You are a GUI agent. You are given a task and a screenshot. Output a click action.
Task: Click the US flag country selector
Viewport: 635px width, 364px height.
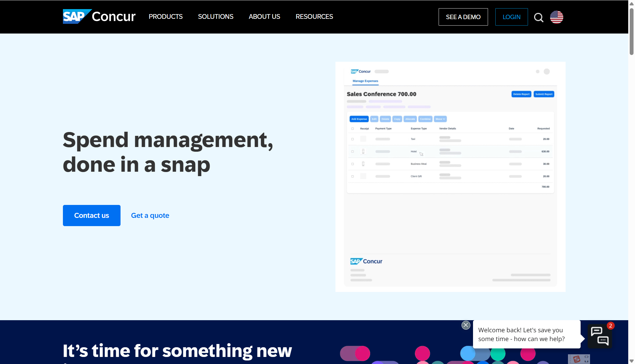pos(557,17)
